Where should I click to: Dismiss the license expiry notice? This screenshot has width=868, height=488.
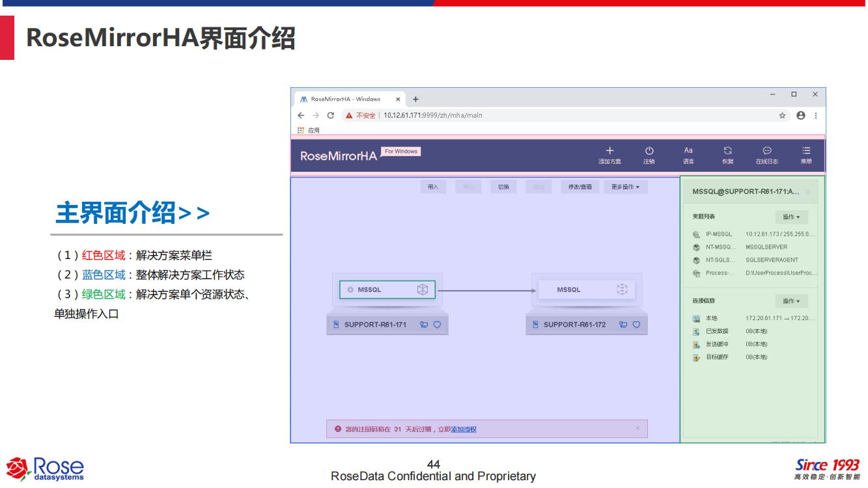637,428
